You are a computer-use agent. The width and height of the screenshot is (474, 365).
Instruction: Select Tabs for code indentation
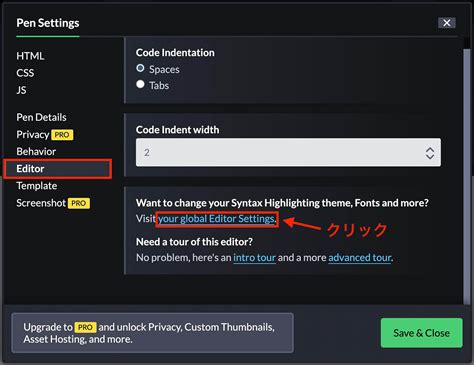point(140,84)
